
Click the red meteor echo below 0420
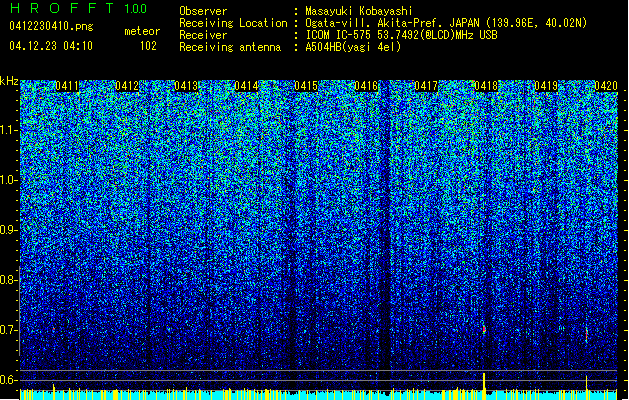click(x=586, y=334)
